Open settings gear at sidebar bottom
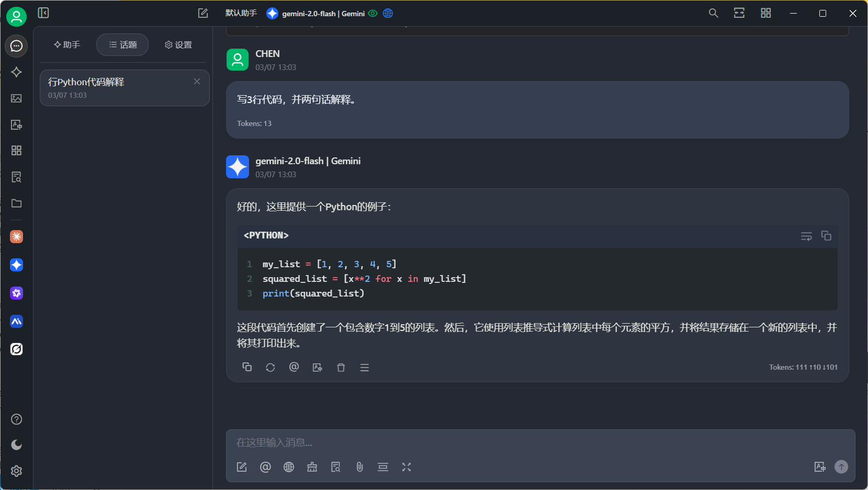 point(16,471)
